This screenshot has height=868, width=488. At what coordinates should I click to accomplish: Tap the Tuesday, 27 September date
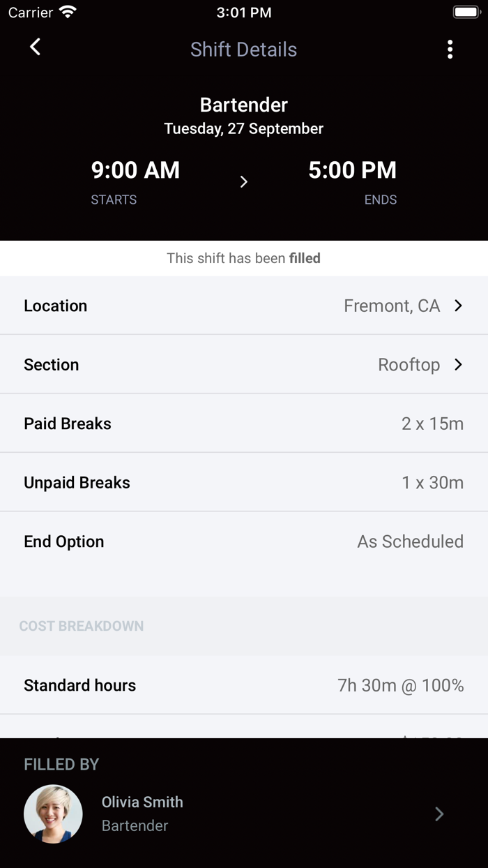243,129
